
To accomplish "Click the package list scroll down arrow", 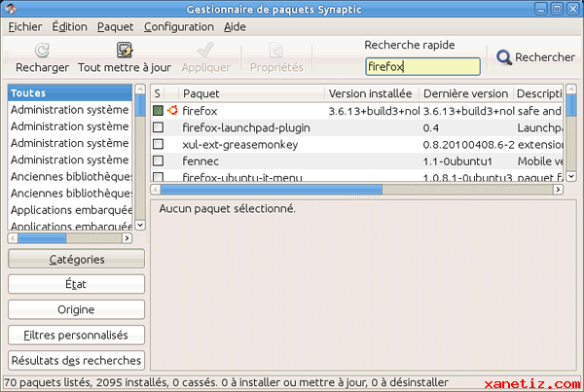I will coord(571,176).
